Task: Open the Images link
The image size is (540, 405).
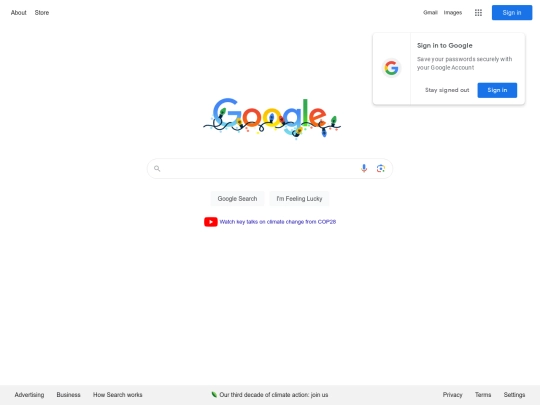Action: click(453, 13)
